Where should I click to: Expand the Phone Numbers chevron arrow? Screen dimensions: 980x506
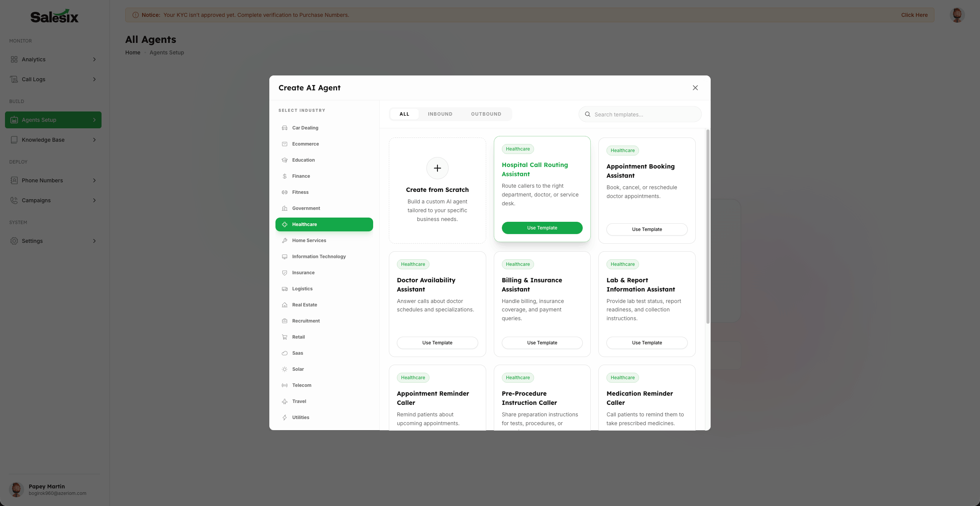coord(94,180)
